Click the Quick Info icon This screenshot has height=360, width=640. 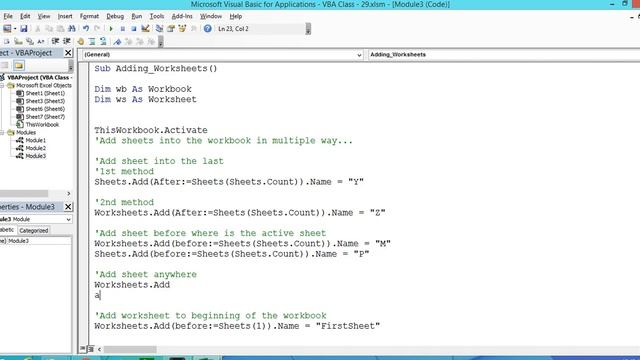coord(18,42)
